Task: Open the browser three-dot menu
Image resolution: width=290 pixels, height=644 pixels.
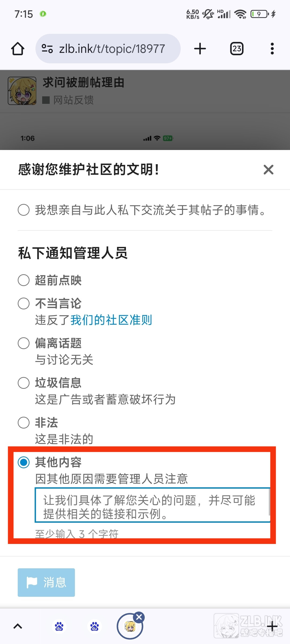Action: [272, 49]
